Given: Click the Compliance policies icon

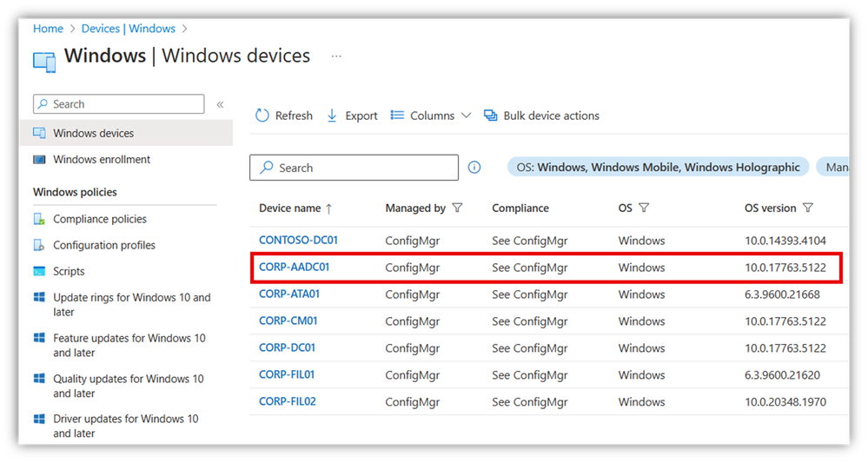Looking at the screenshot, I should click(39, 219).
